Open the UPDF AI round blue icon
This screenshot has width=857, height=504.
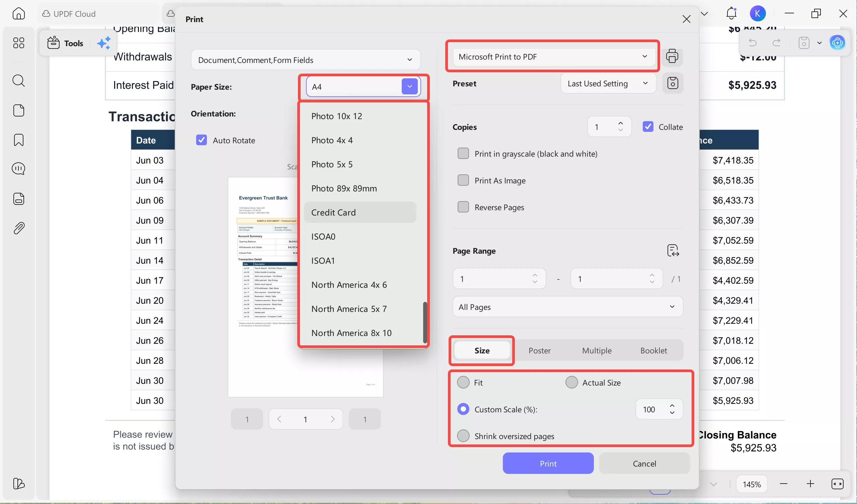[837, 43]
